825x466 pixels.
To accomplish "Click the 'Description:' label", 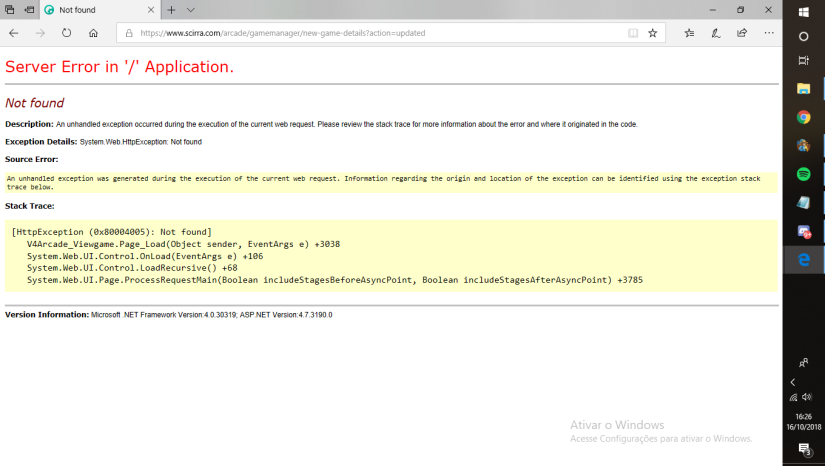I will coord(29,124).
